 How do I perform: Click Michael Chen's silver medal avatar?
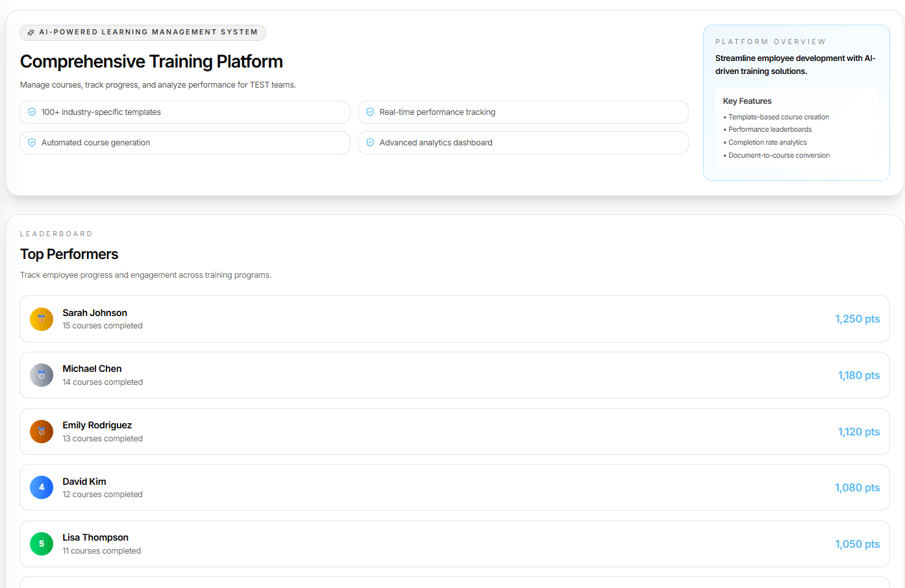pos(42,375)
